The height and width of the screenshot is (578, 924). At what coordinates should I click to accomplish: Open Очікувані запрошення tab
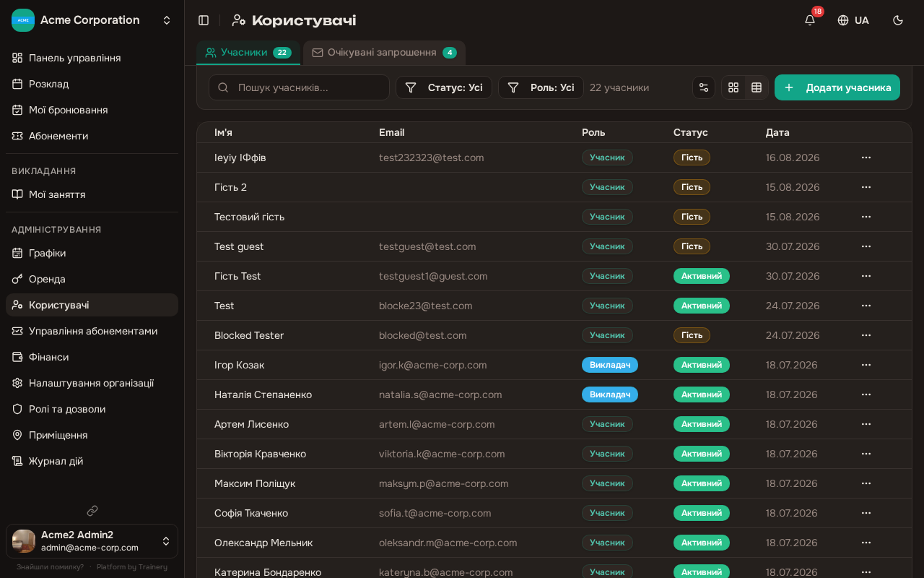(x=384, y=53)
